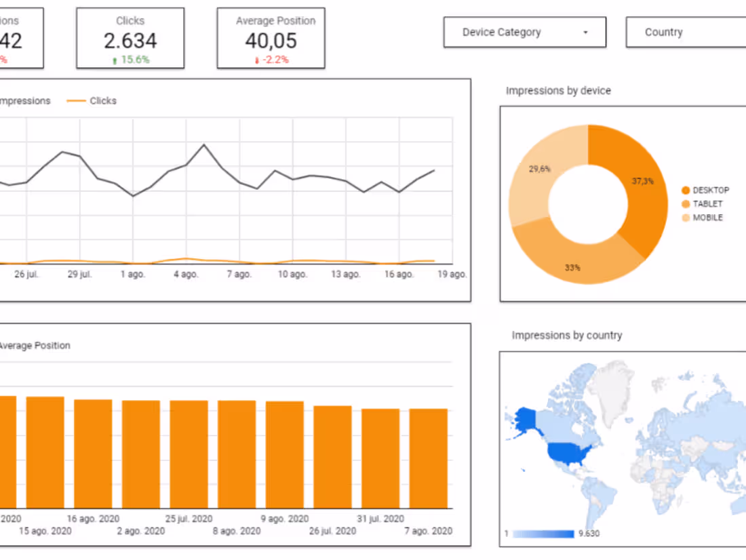Open the Device Category dropdown
Screen dimensions: 746x560
coord(524,32)
